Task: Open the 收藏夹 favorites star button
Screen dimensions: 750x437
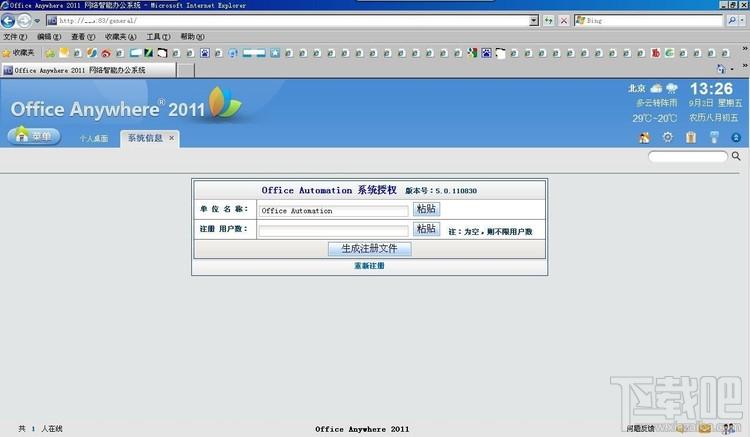Action: 19,53
